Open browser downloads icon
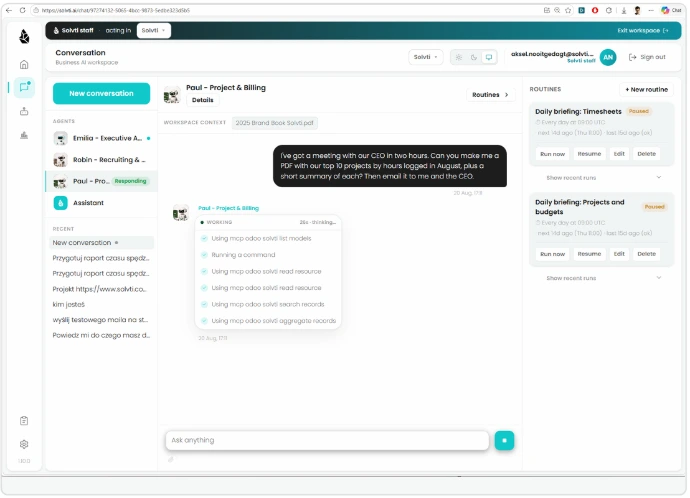 click(624, 10)
